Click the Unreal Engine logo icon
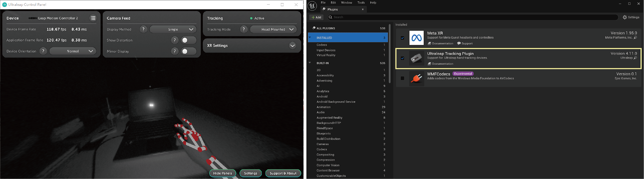This screenshot has width=644, height=179. click(312, 6)
